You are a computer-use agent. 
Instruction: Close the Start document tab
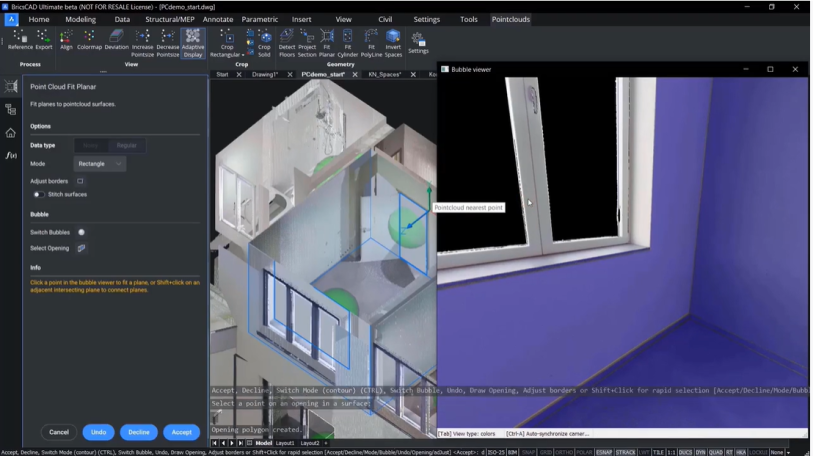pos(239,75)
